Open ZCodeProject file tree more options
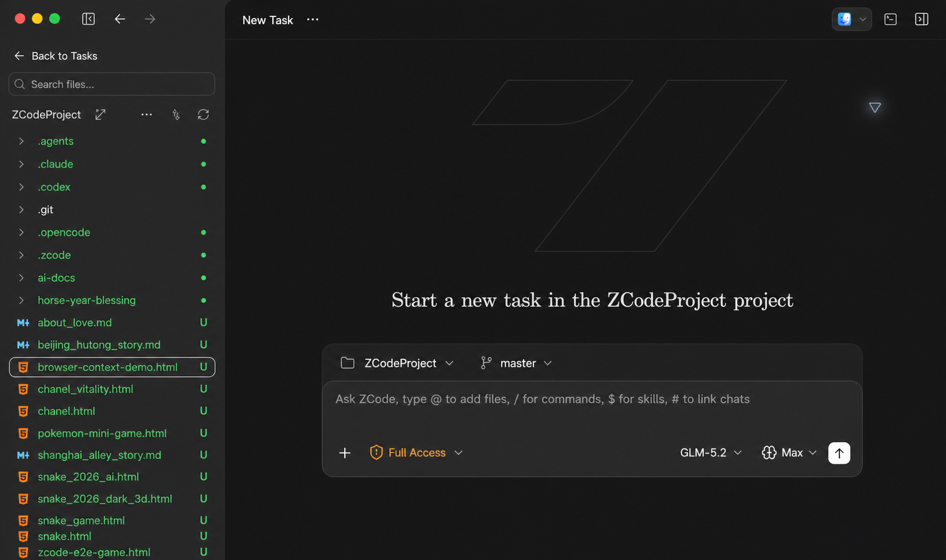 tap(146, 114)
